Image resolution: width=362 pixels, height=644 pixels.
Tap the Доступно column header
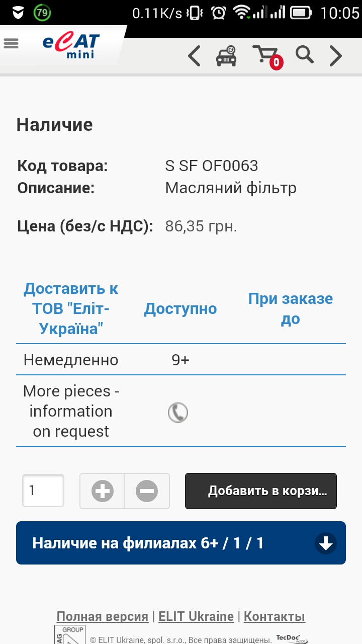(x=180, y=309)
